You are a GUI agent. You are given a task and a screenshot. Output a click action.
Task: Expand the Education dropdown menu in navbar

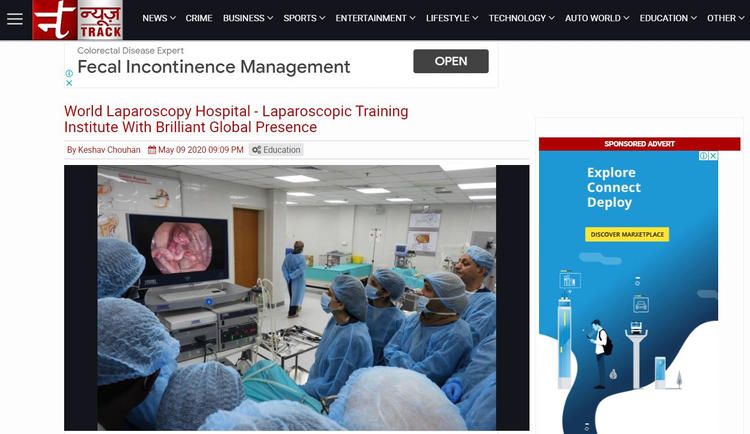pos(668,18)
